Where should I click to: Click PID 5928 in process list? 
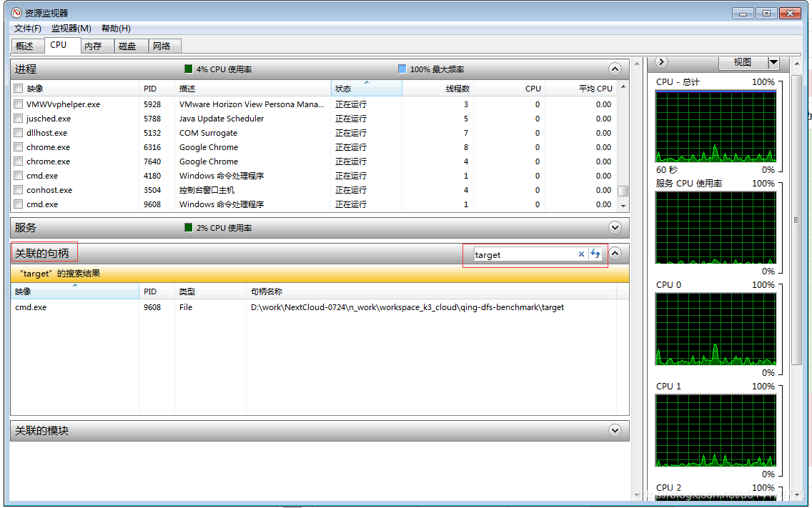[152, 104]
